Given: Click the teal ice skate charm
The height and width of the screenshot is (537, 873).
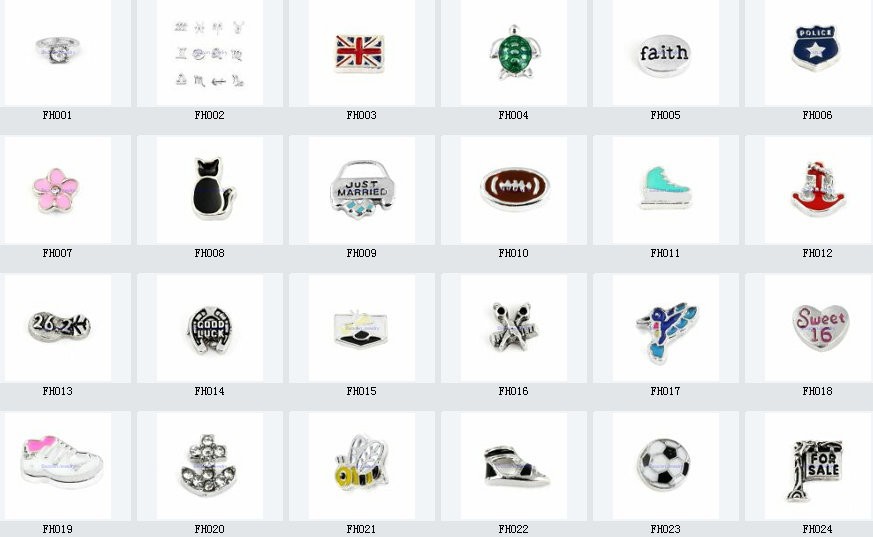Looking at the screenshot, I should [665, 188].
